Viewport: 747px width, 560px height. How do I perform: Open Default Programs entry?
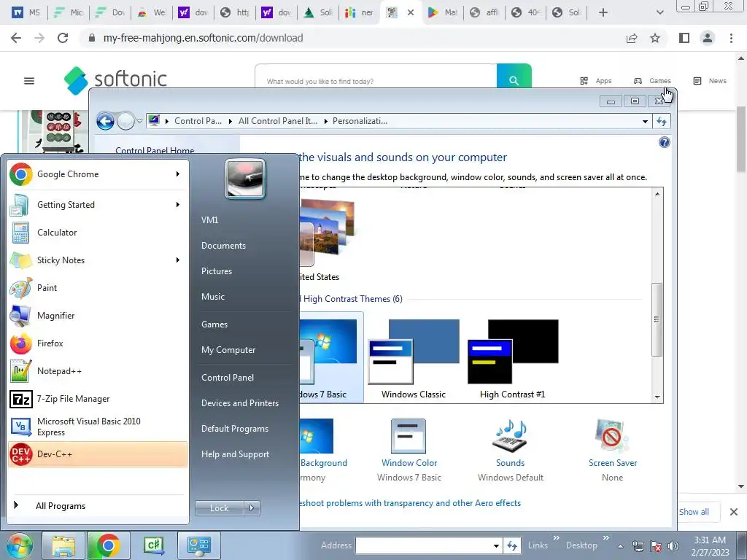234,429
